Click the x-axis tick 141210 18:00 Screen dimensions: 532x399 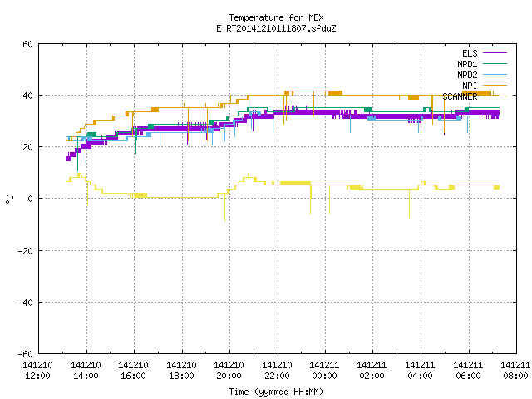(181, 370)
